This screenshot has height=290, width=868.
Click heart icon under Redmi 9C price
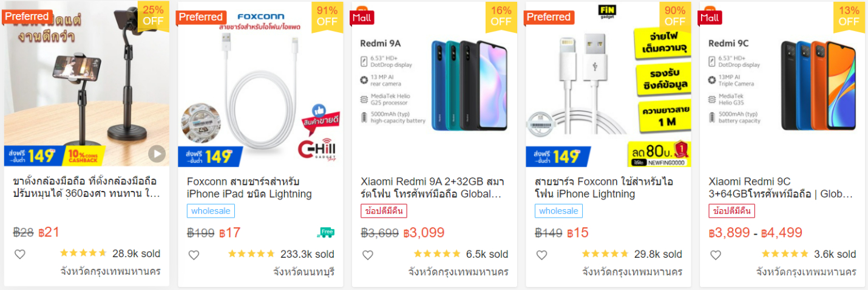(716, 255)
